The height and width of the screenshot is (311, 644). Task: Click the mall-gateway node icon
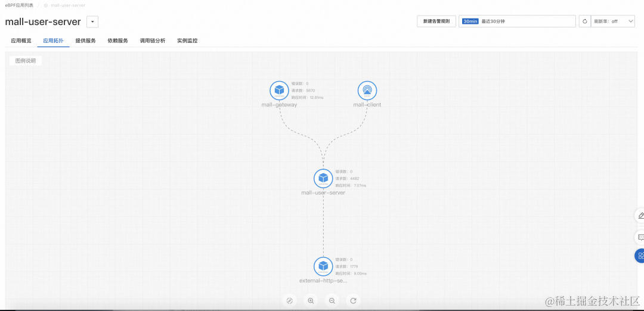point(279,91)
